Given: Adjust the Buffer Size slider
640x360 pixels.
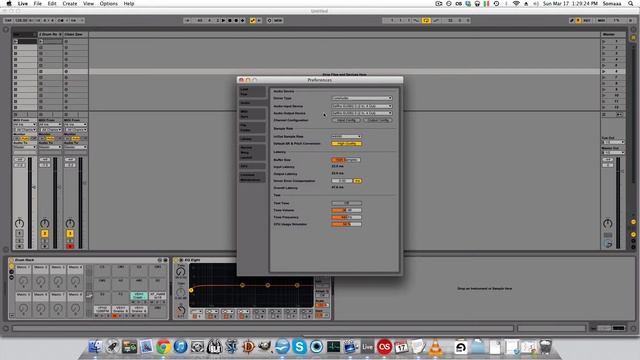Looking at the screenshot, I should pos(346,160).
